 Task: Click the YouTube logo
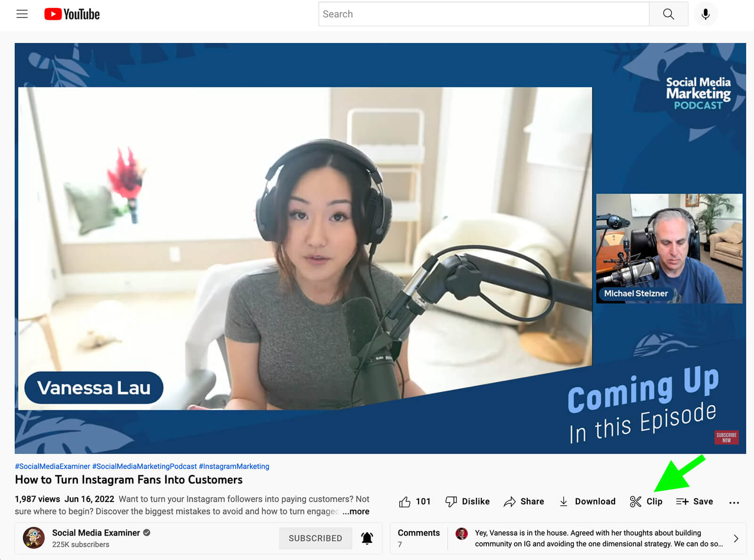tap(72, 14)
